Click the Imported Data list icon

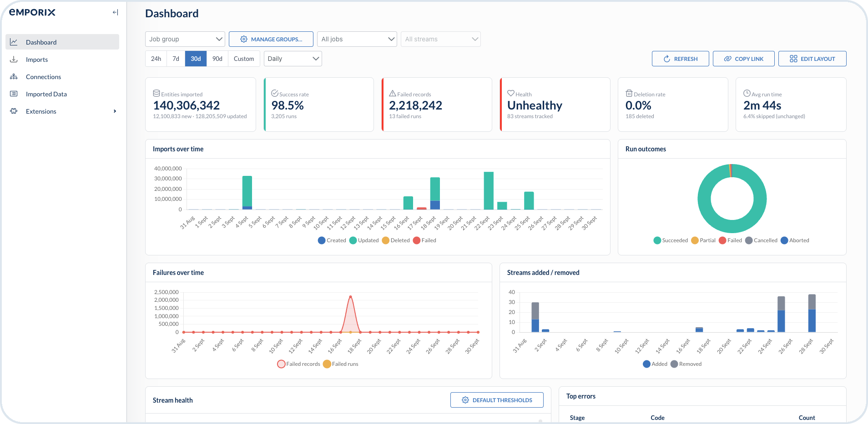pos(14,94)
